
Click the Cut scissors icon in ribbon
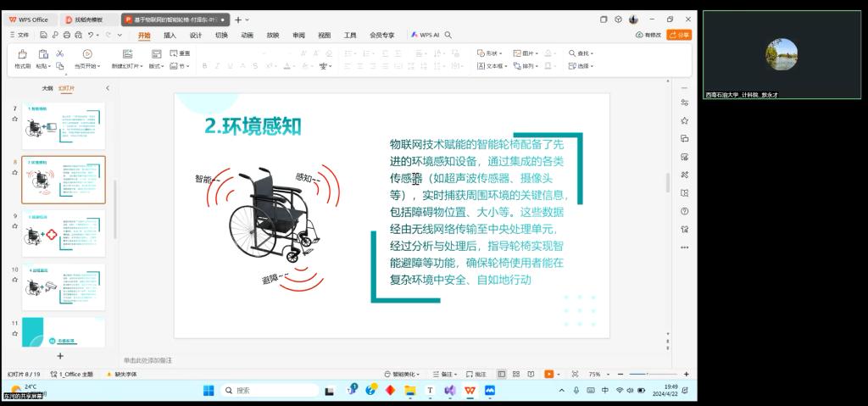point(60,53)
